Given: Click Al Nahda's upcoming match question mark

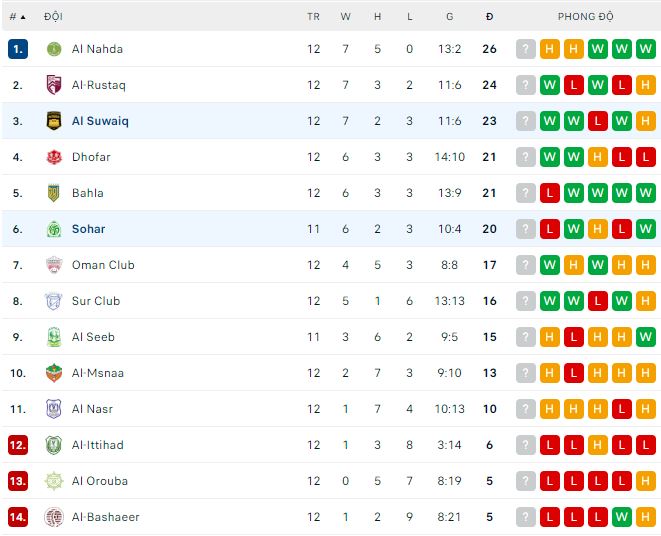Looking at the screenshot, I should (x=526, y=49).
